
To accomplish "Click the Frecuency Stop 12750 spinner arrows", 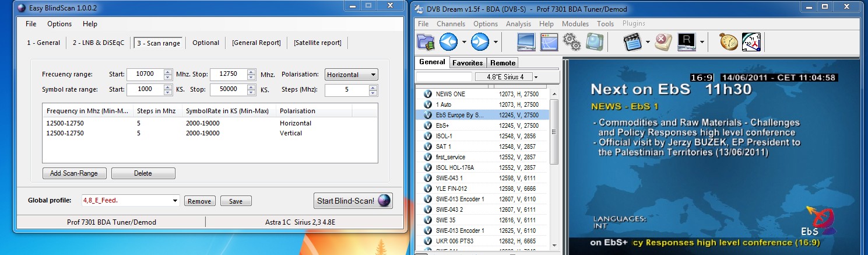I will pyautogui.click(x=251, y=75).
